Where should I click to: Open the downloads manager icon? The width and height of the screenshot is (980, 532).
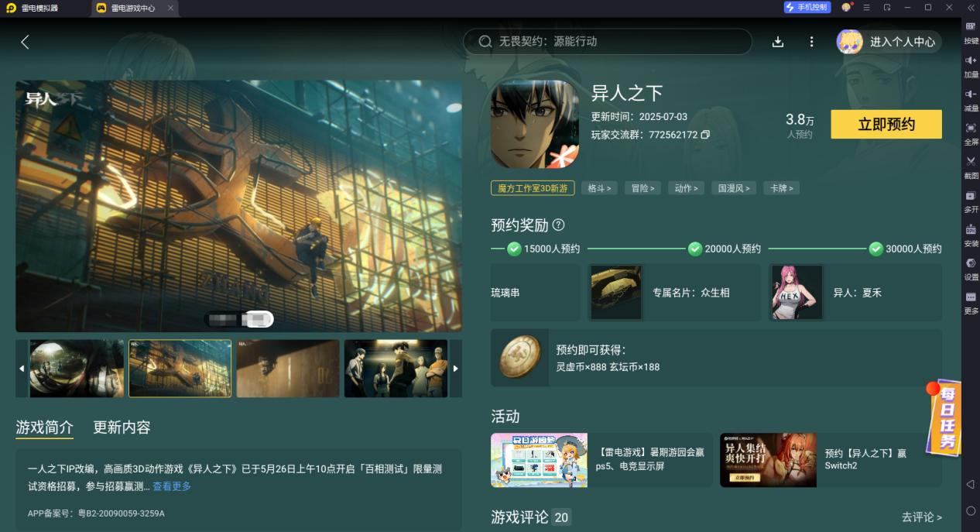pos(779,42)
